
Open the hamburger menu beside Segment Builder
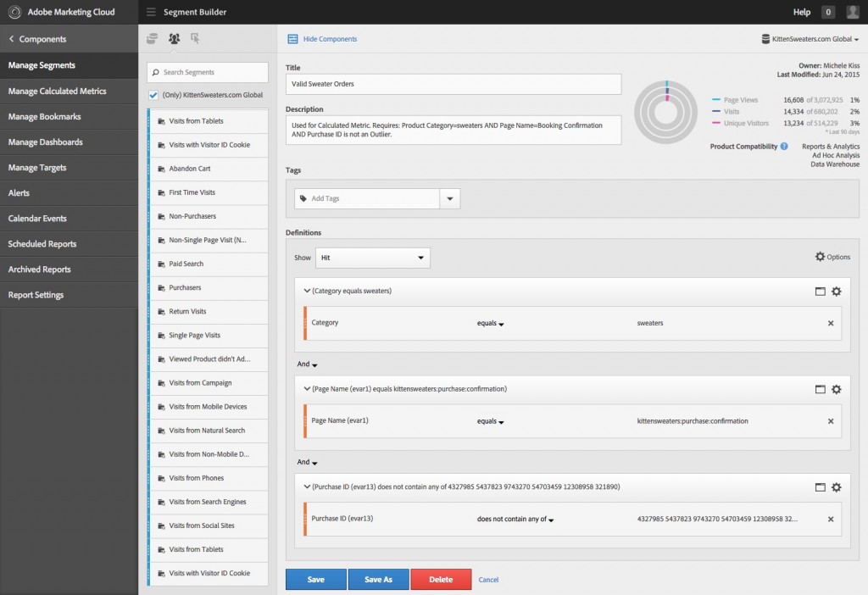click(151, 12)
